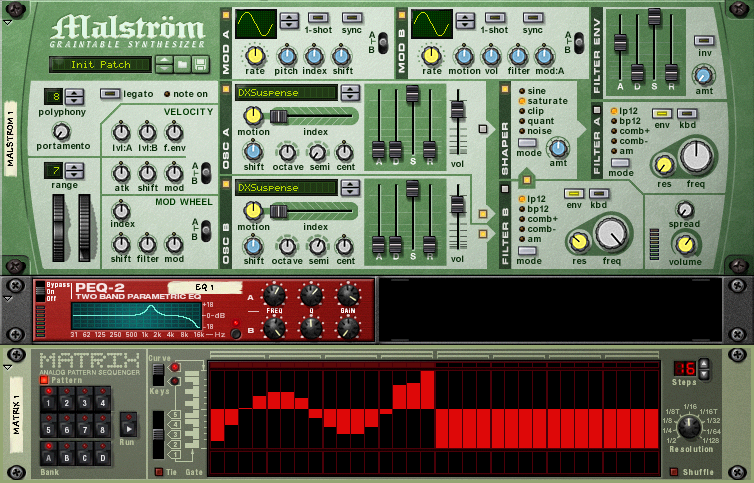This screenshot has height=483, width=754.
Task: Toggle the legato button
Action: [x=109, y=94]
